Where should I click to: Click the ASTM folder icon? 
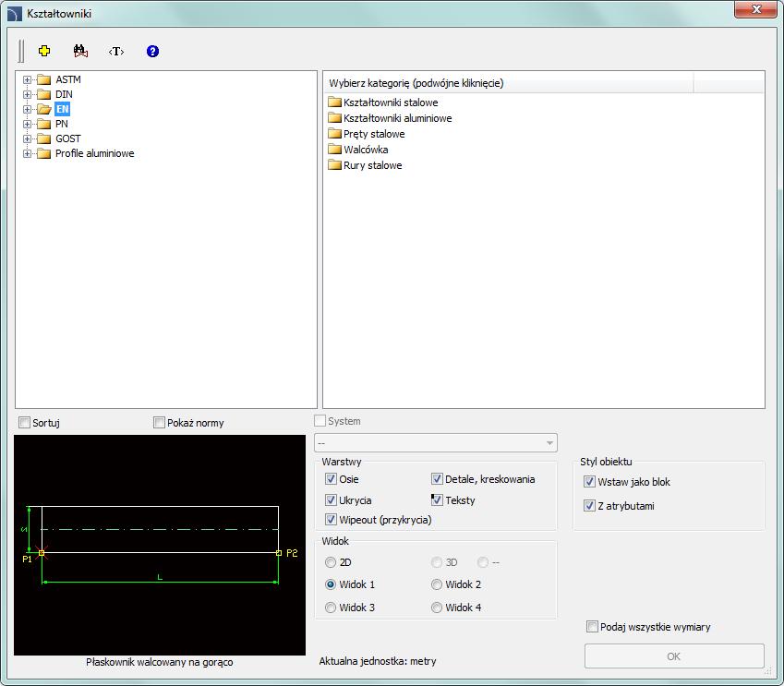[x=44, y=80]
